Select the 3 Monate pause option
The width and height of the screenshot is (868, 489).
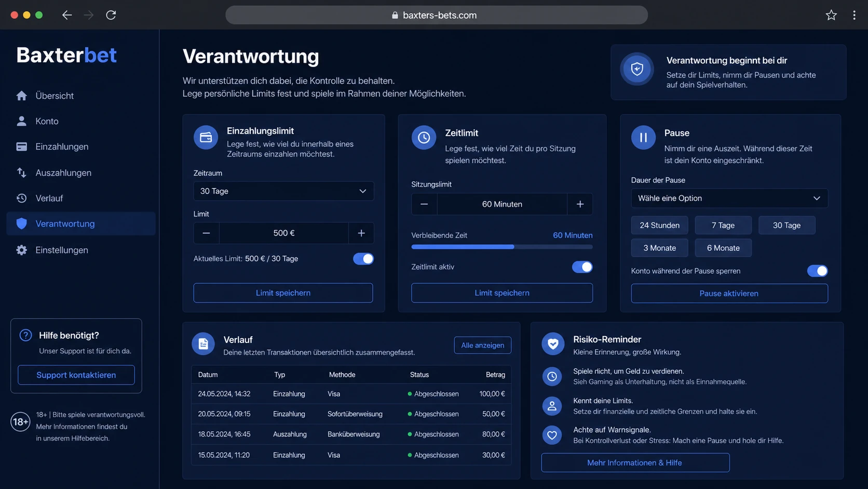(659, 248)
